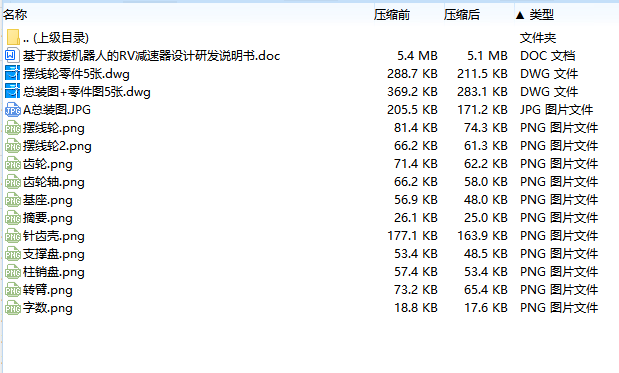Click the 5.4 MB original size value
Viewport: 619px width, 373px height.
(417, 56)
